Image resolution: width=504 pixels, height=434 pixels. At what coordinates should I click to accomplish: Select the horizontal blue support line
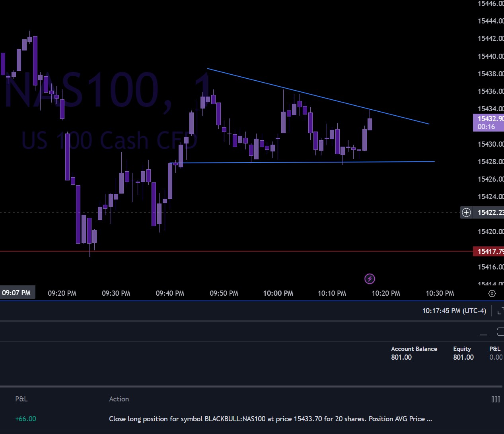(x=302, y=162)
